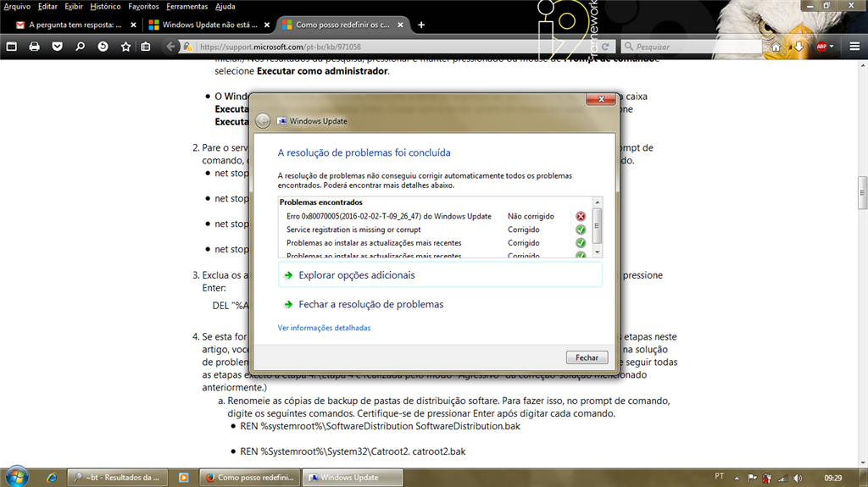The width and height of the screenshot is (868, 487).
Task: Open the Arquivo menu
Action: [17, 7]
